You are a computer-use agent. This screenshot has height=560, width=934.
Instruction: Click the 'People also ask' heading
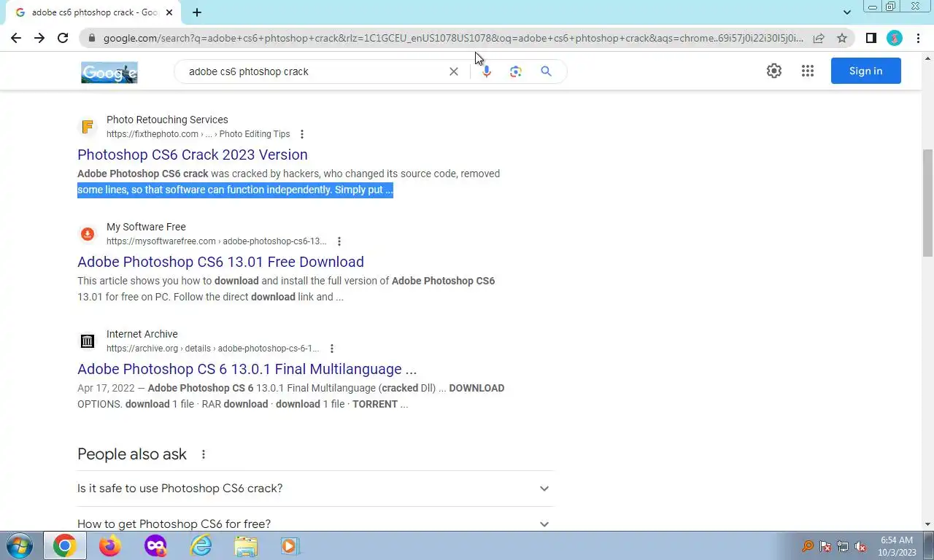pyautogui.click(x=132, y=454)
